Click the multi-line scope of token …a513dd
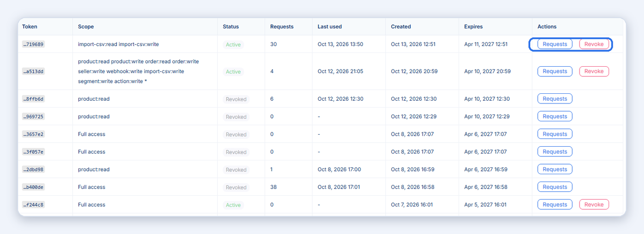The height and width of the screenshot is (234, 644). 138,71
